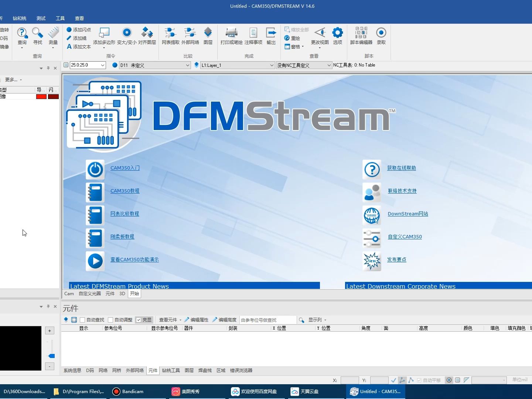Open the 查看 menu
Image resolution: width=532 pixels, height=399 pixels.
[79, 18]
